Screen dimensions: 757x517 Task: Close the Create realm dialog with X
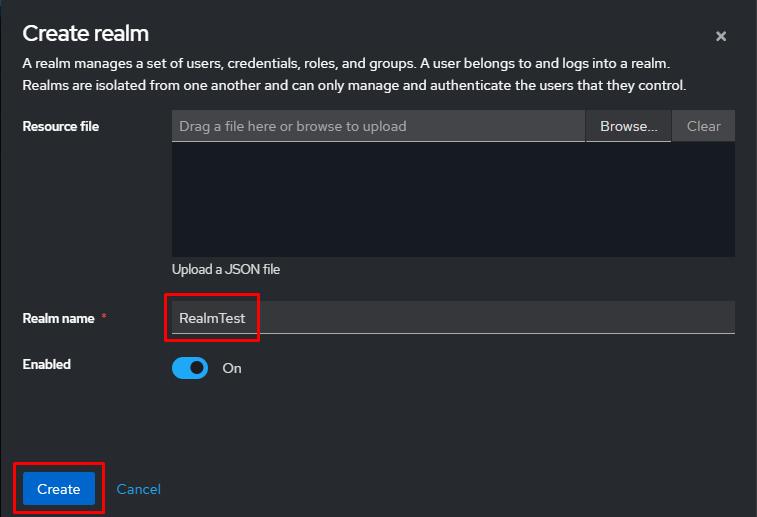(720, 36)
